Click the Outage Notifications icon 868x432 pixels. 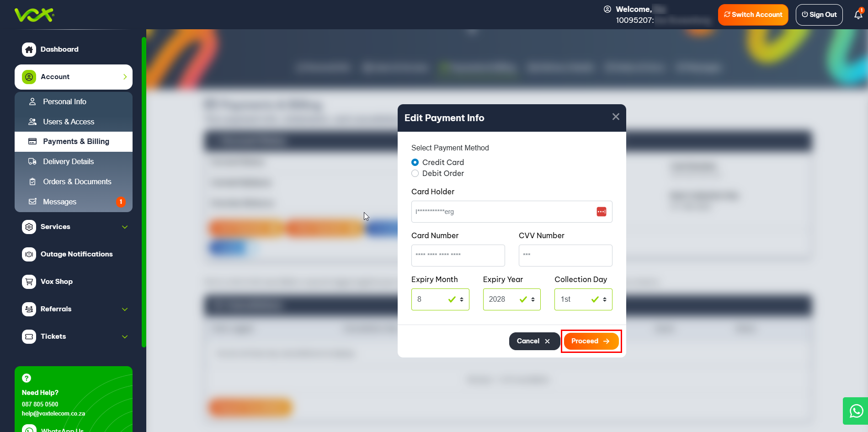click(29, 254)
